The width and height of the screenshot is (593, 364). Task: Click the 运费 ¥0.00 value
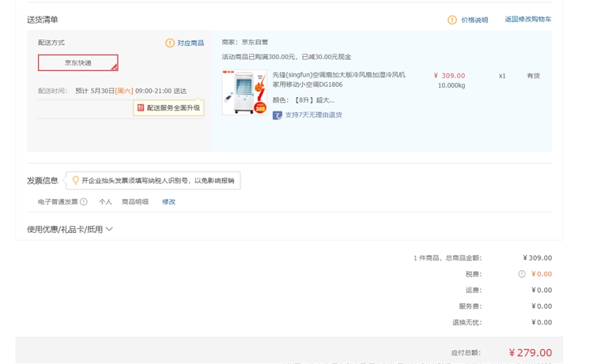tap(542, 290)
